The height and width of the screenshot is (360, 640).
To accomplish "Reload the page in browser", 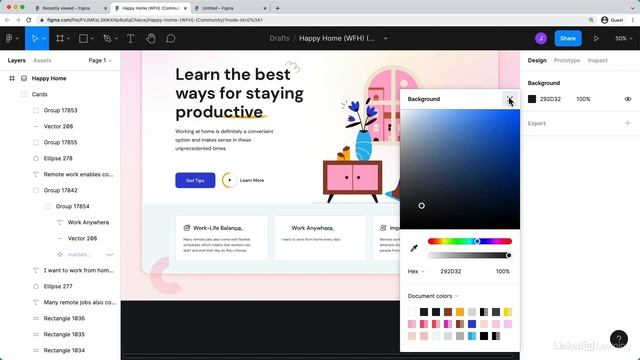I will coord(29,20).
